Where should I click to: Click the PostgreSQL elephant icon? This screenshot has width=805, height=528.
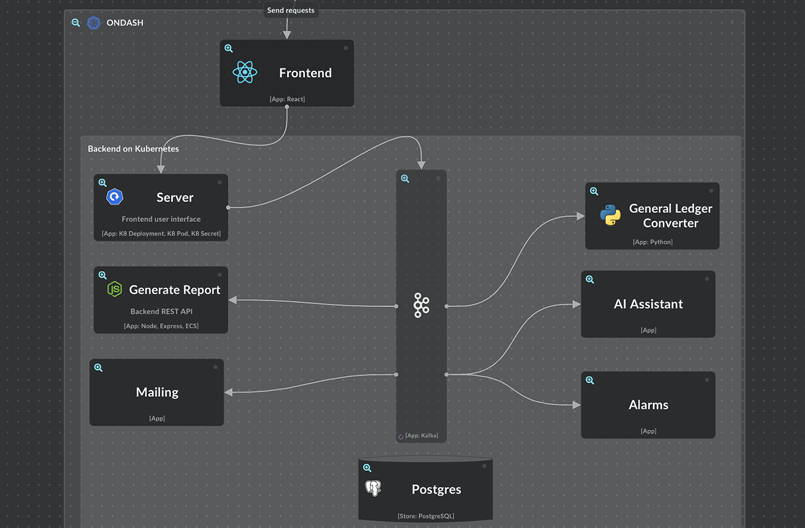pos(373,488)
